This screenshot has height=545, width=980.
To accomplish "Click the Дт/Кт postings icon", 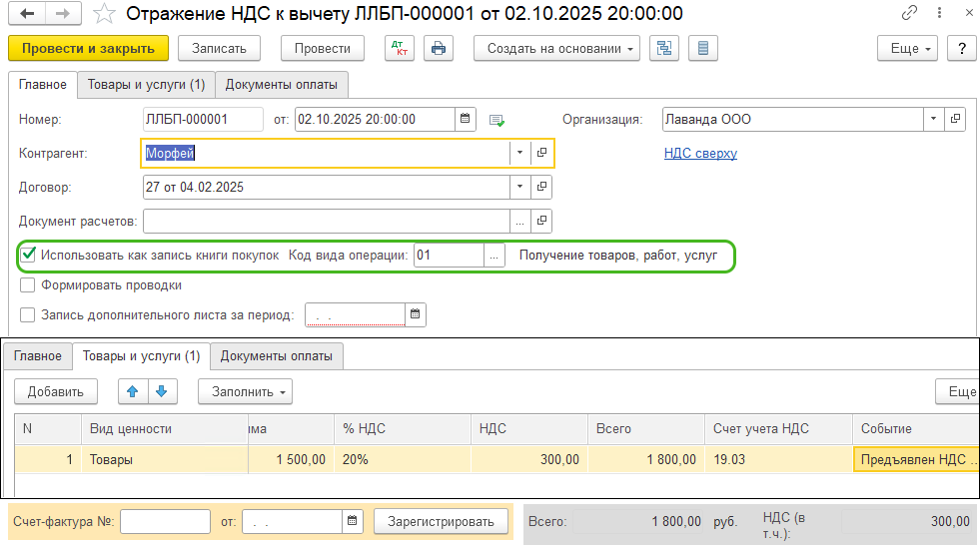I will point(399,48).
